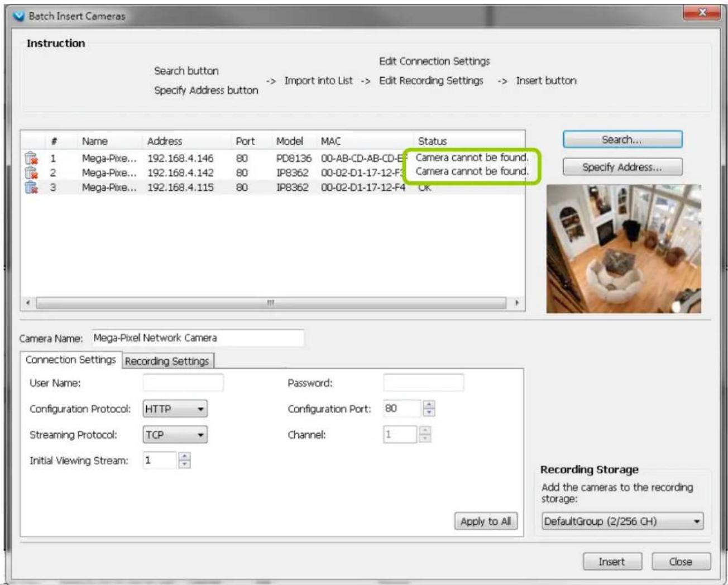Expand the Streaming Protocol dropdown
The height and width of the screenshot is (585, 728).
(x=175, y=435)
